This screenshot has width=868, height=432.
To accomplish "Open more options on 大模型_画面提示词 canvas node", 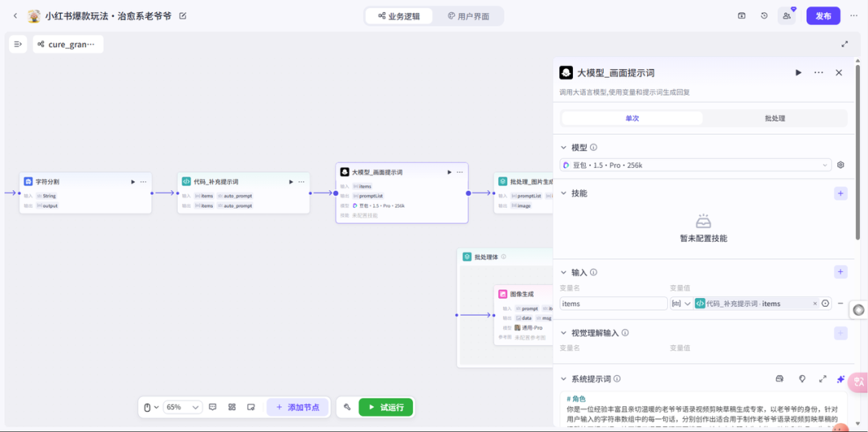I will (x=460, y=172).
